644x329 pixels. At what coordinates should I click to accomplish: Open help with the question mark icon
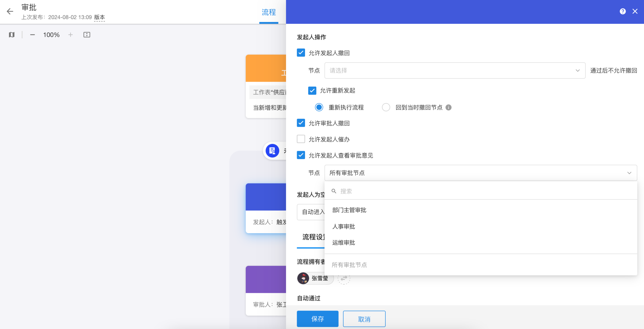[623, 11]
